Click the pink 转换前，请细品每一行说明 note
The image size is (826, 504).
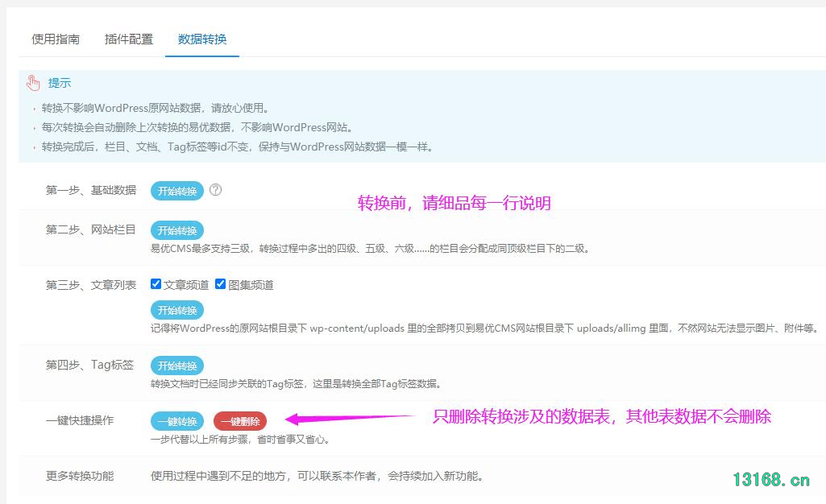454,204
